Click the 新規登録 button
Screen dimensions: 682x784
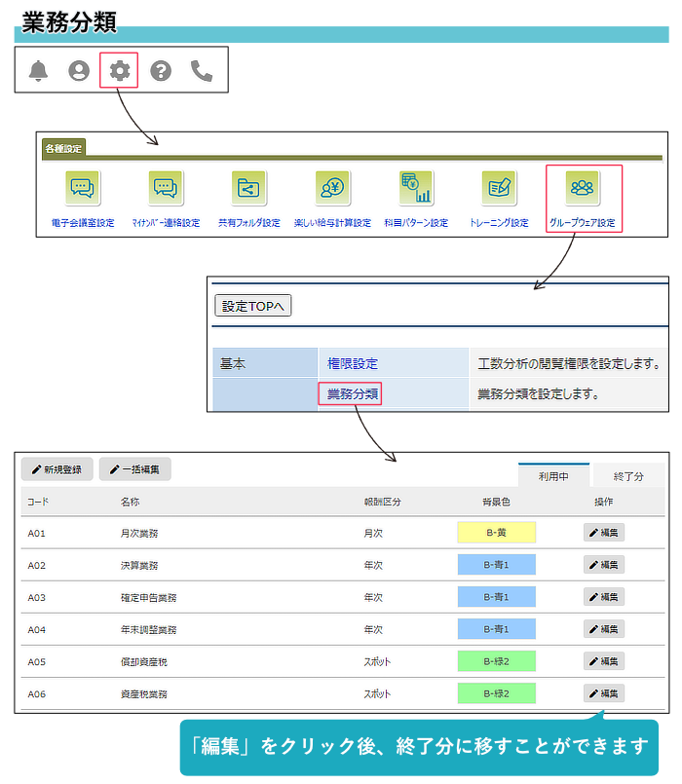[x=57, y=469]
